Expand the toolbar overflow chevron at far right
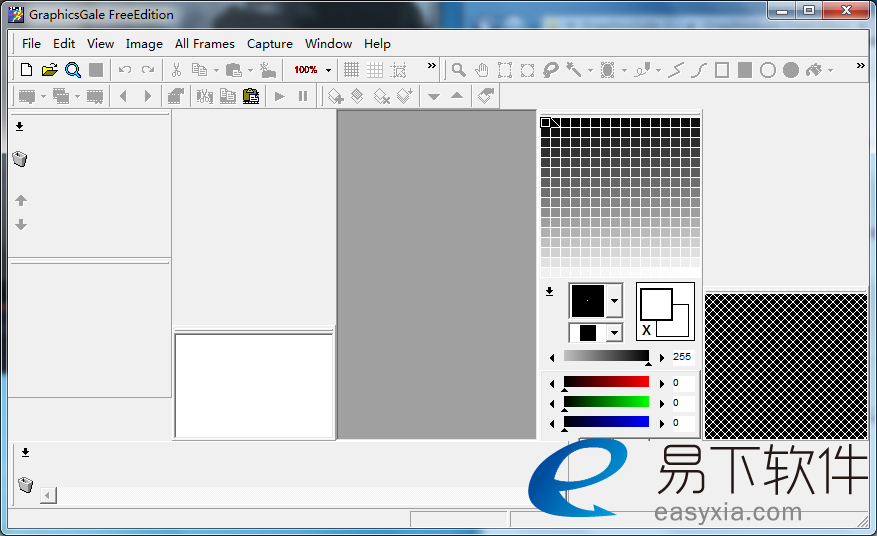The image size is (877, 536). pos(860,67)
